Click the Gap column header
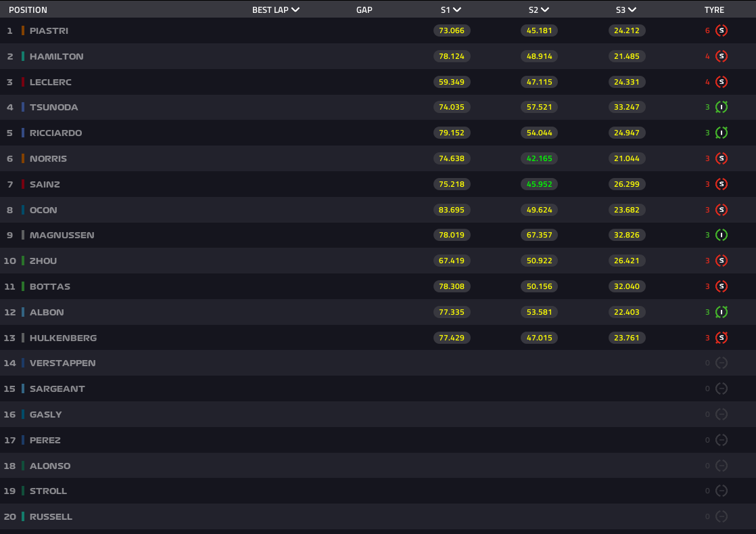756x534 pixels. [364, 10]
